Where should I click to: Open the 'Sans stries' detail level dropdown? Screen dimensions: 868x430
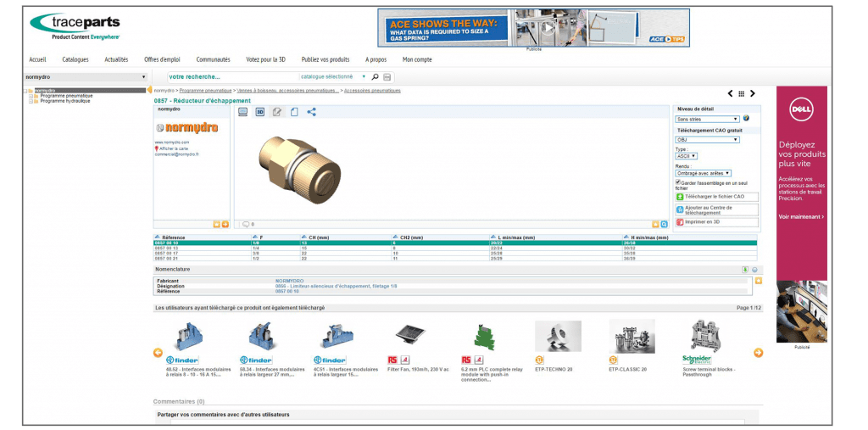pos(707,119)
